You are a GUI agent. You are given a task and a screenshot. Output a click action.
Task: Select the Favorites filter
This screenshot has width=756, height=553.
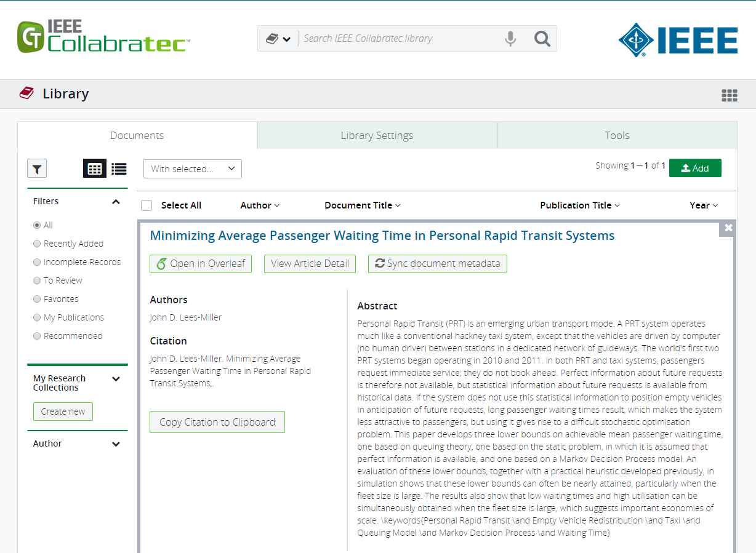36,298
